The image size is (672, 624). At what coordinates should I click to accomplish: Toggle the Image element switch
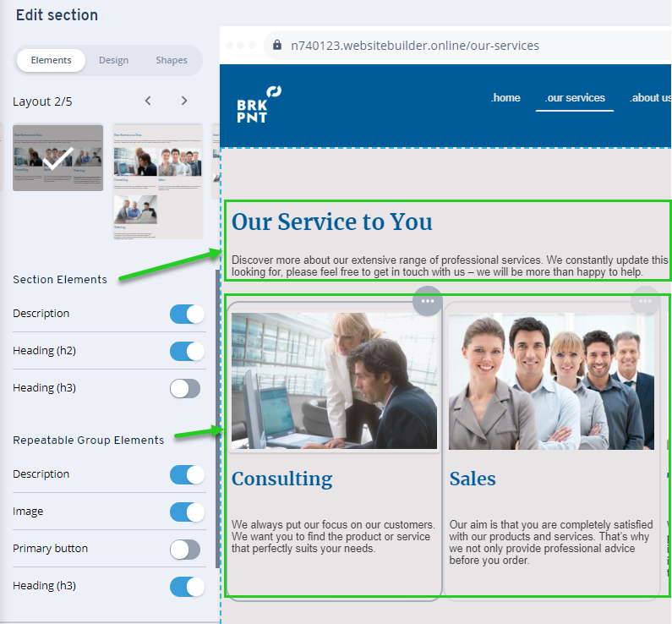pyautogui.click(x=187, y=512)
